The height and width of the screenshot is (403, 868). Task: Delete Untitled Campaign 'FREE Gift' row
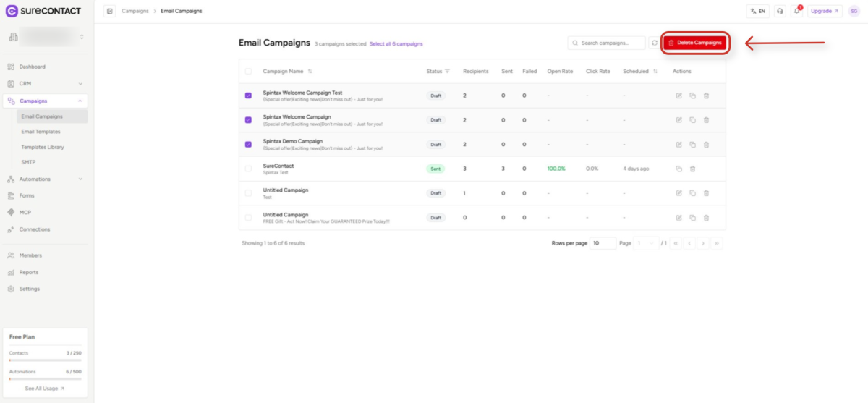pos(706,217)
